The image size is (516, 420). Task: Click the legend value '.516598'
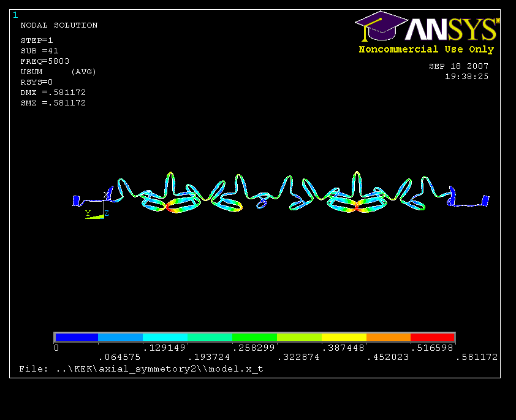pos(433,348)
